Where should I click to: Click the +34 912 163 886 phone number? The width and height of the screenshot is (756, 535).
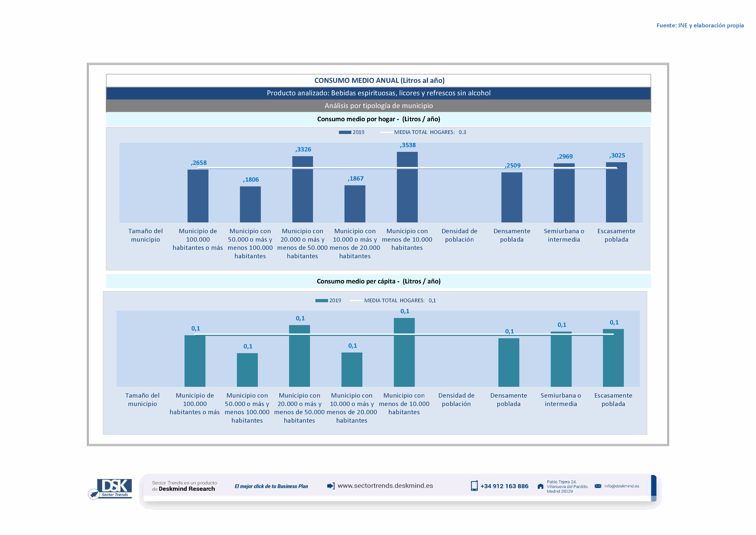tap(504, 486)
